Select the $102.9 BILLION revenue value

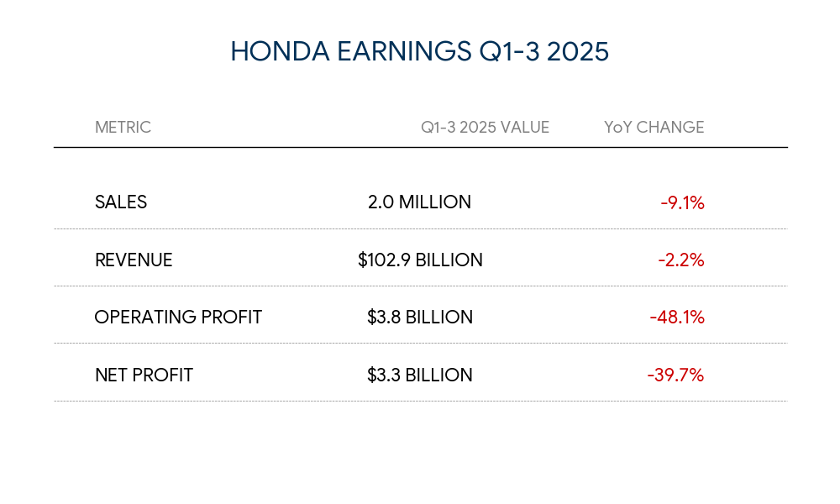[420, 260]
